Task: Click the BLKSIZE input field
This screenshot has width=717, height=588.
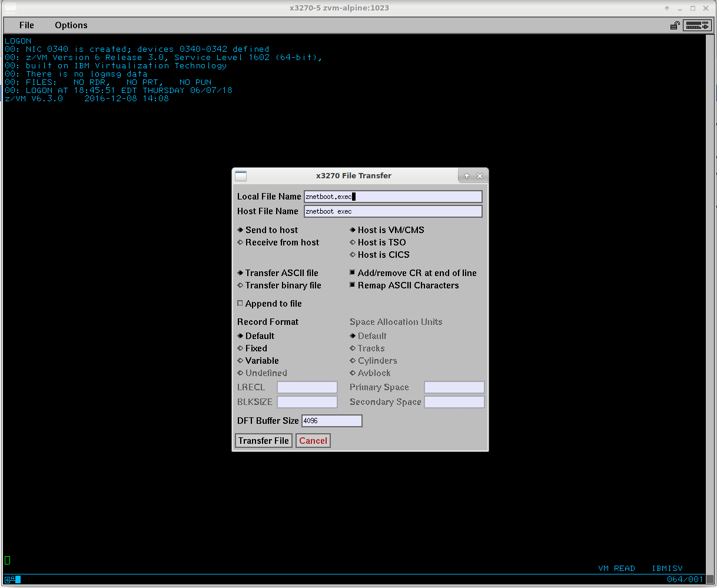Action: point(307,402)
